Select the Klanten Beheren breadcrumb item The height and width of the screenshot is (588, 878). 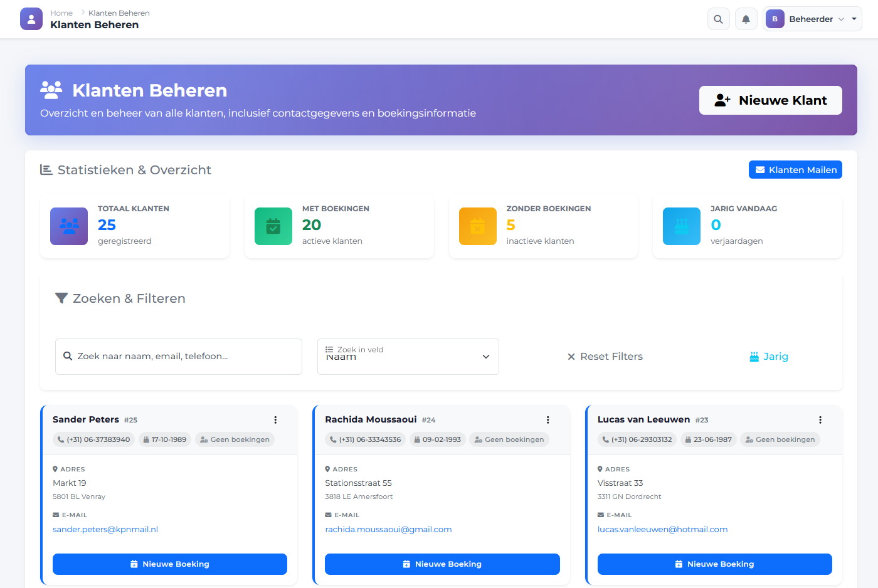pyautogui.click(x=119, y=13)
